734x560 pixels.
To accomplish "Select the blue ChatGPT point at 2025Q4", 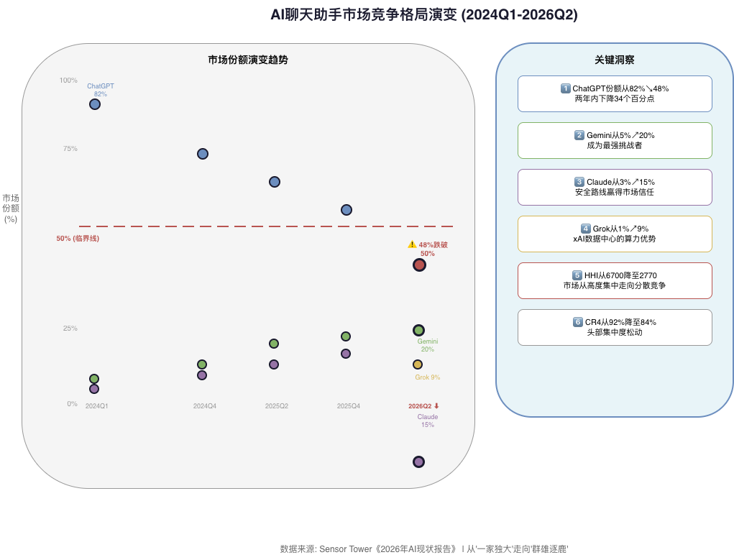I will [x=346, y=210].
